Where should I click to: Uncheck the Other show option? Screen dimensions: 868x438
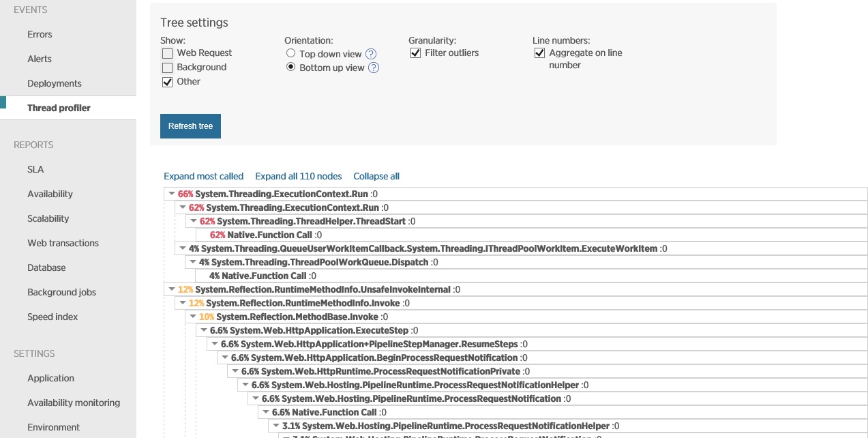pos(167,82)
